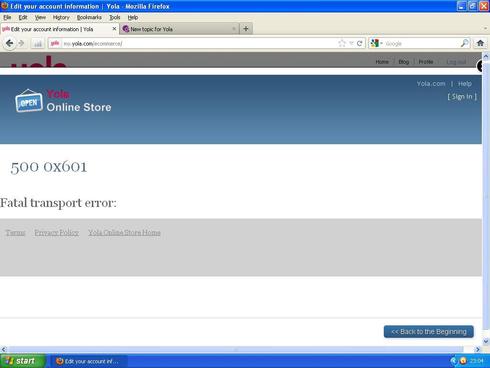490x368 pixels.
Task: Open a new tab with plus button
Action: click(246, 29)
